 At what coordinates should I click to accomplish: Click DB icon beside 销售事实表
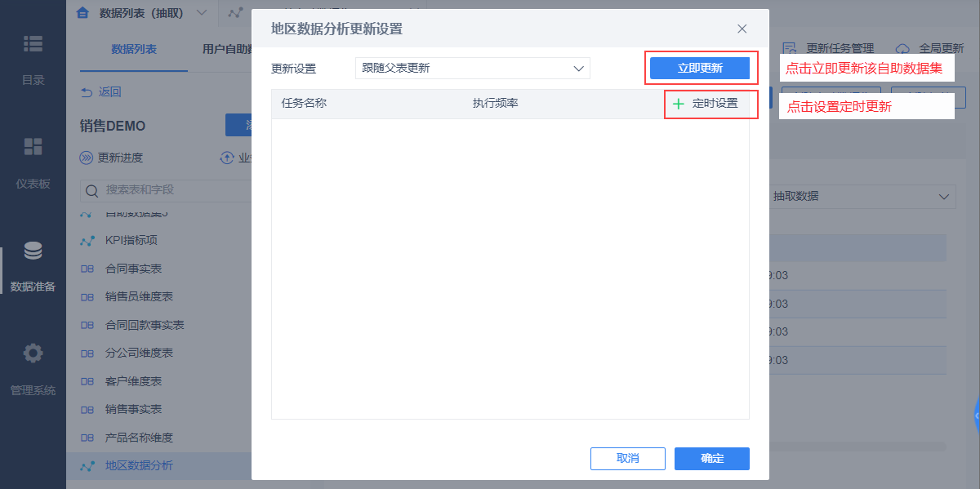[x=87, y=409]
